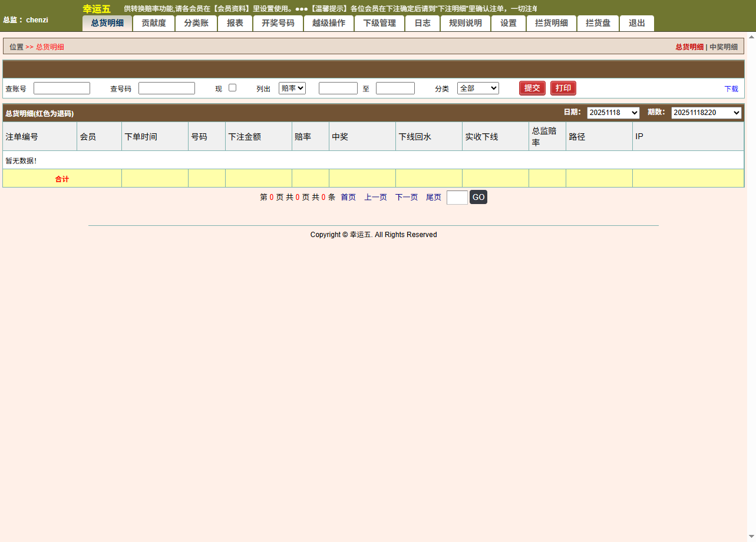Click the 退出 logout tab

pyautogui.click(x=637, y=23)
